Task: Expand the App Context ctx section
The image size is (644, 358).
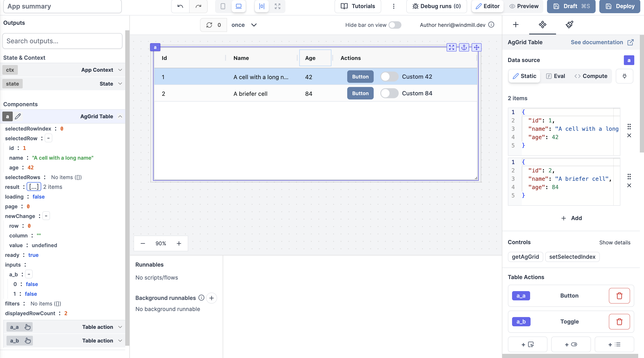Action: (x=120, y=70)
